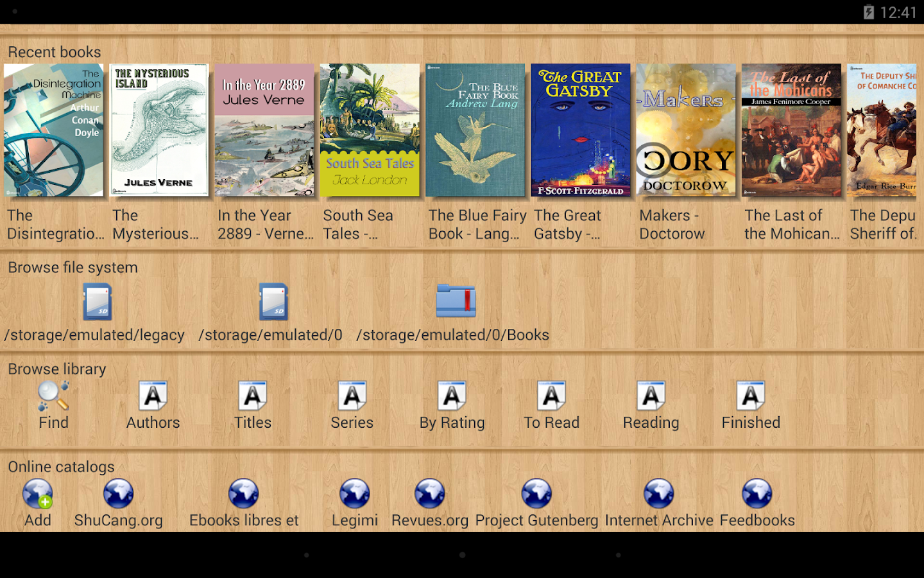Tap the 'To Read' label
The image size is (924, 578).
552,423
